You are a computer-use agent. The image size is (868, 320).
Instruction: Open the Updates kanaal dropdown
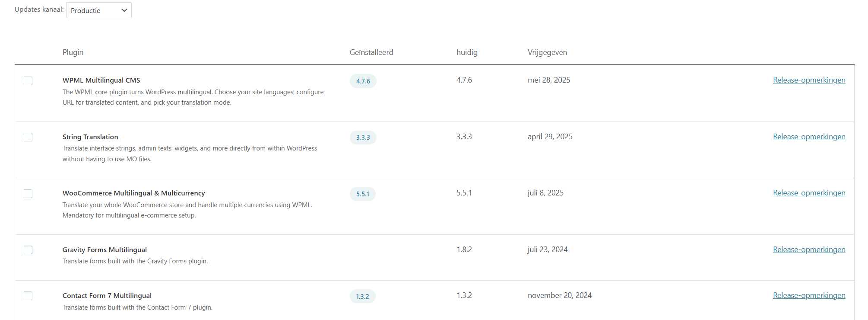[x=98, y=10]
